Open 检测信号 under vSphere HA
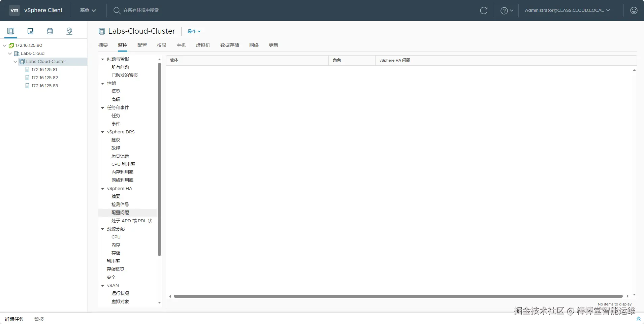 point(120,204)
